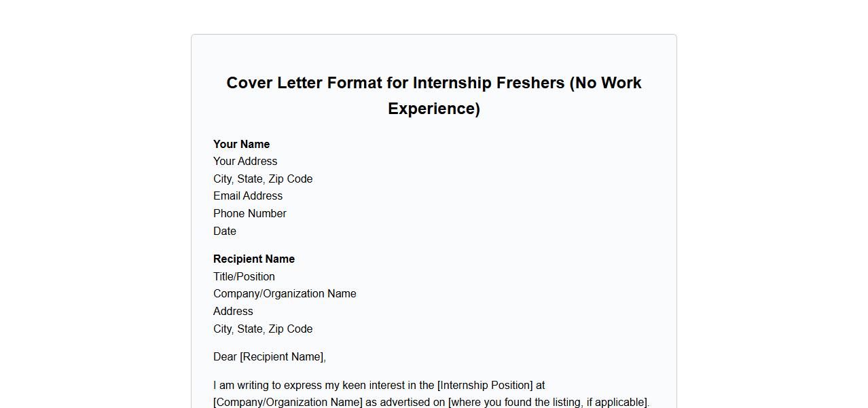Click the word "Experience)" in the title
This screenshot has width=868, height=408.
click(x=434, y=109)
